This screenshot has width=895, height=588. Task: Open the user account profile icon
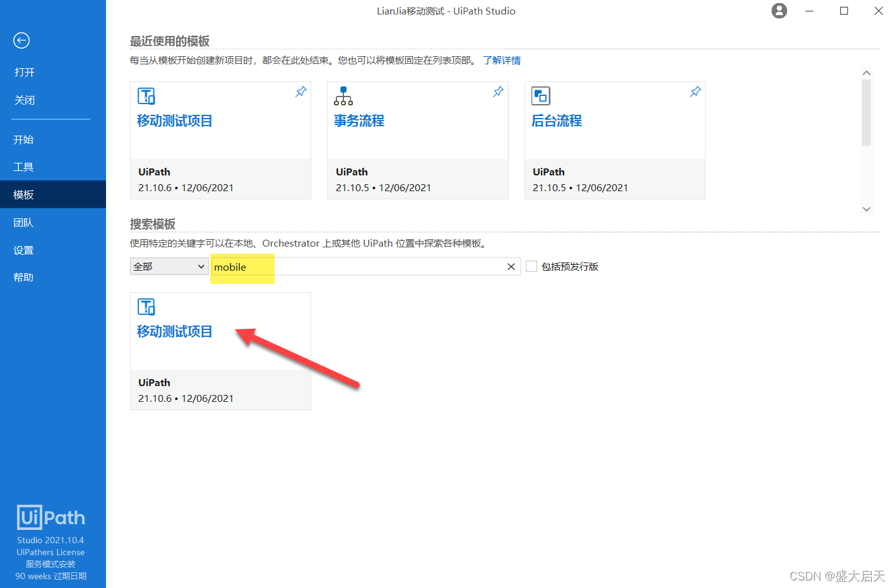(779, 11)
